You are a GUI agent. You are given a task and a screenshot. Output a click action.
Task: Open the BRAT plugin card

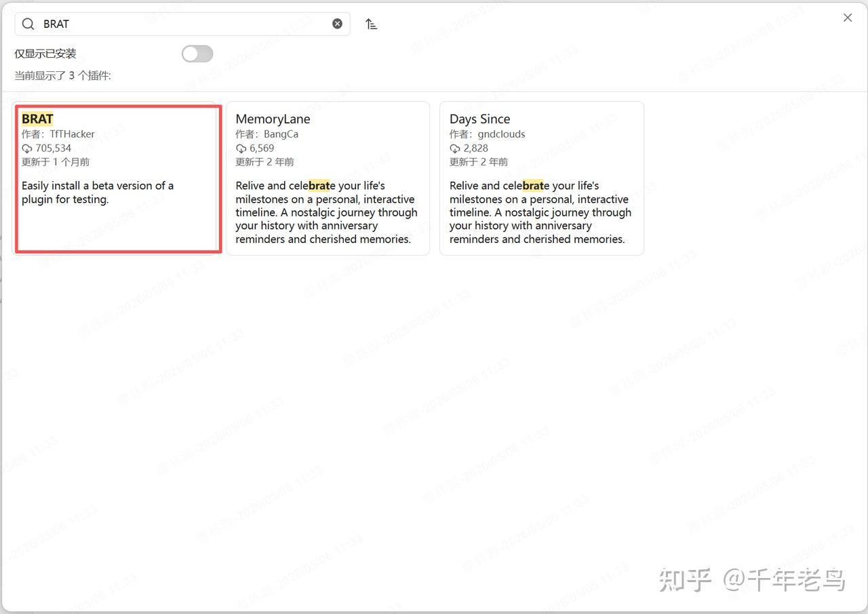click(115, 178)
